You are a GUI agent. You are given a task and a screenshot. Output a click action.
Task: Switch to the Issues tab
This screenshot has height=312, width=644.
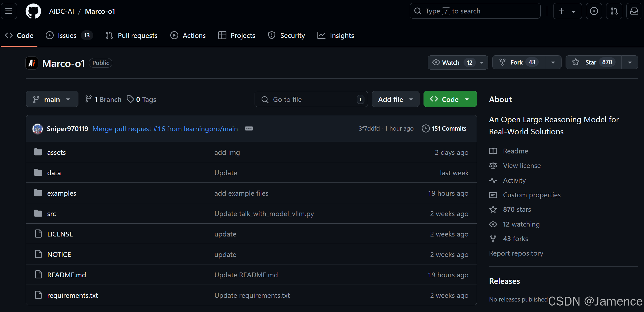tap(67, 35)
